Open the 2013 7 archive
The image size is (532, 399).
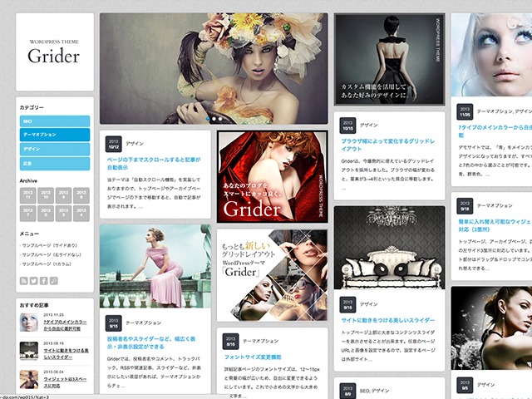tap(27, 214)
